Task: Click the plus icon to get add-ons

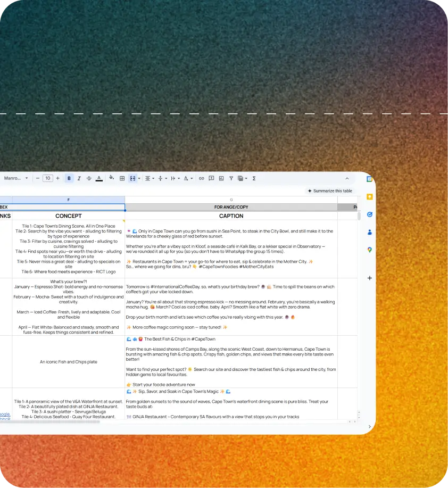Action: (369, 278)
